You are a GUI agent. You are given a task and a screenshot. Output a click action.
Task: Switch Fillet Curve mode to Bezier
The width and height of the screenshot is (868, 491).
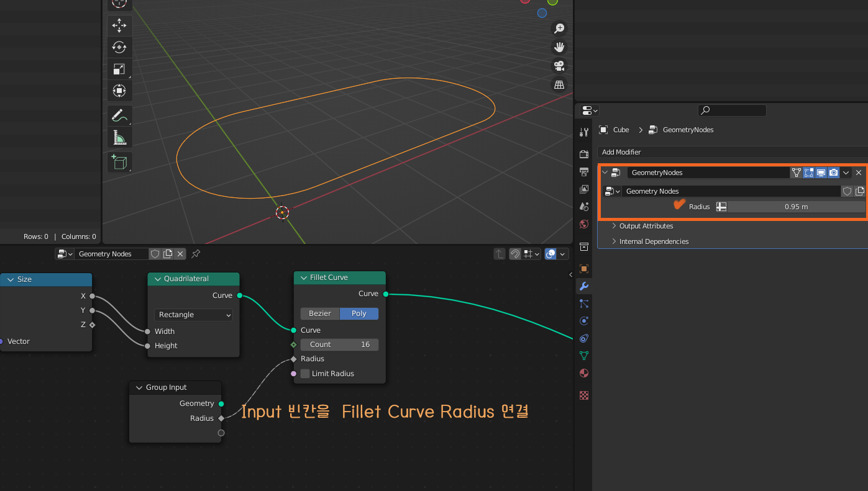(x=320, y=313)
